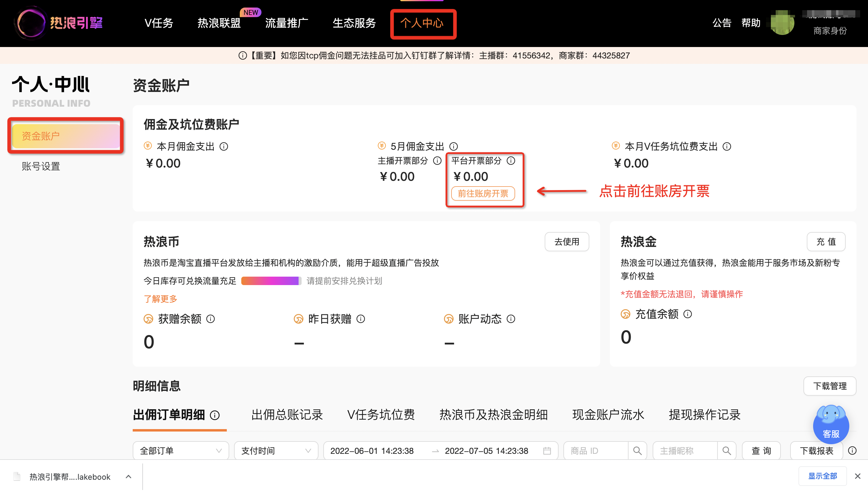Image resolution: width=868 pixels, height=493 pixels.
Task: Click the 热浪币 coin icon beside 获赠余额
Action: coord(148,319)
